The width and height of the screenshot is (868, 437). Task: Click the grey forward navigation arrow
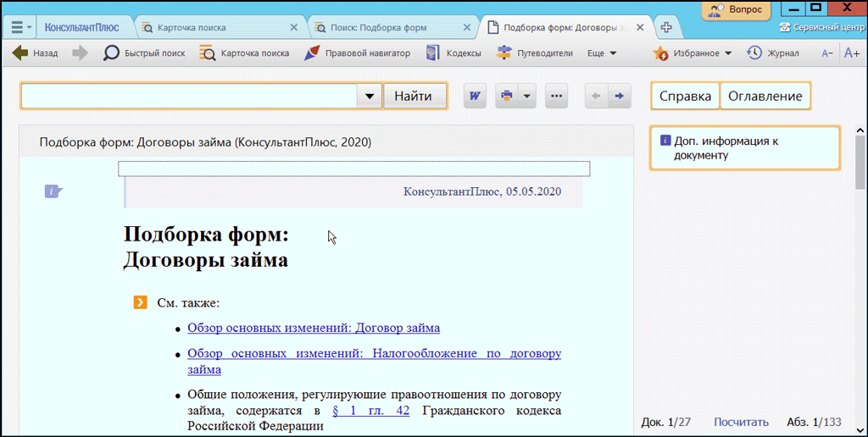point(81,53)
